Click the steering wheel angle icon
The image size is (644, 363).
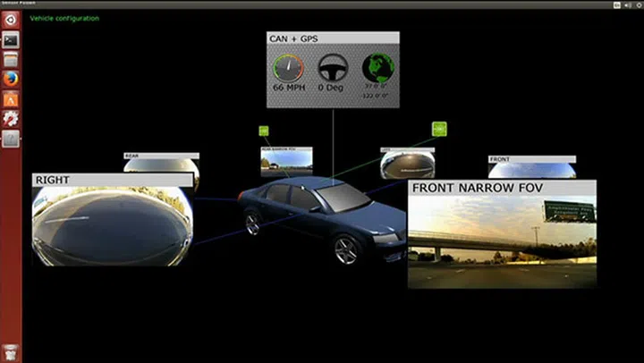click(332, 70)
